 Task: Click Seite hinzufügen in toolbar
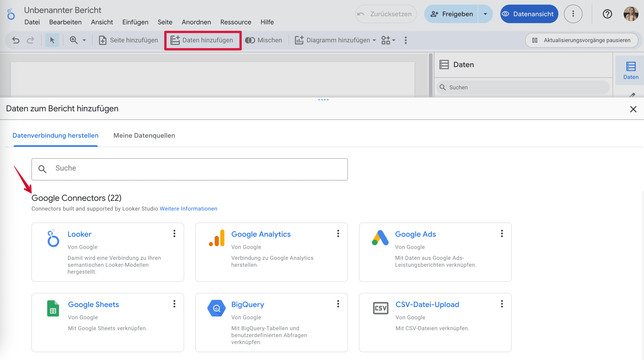128,40
